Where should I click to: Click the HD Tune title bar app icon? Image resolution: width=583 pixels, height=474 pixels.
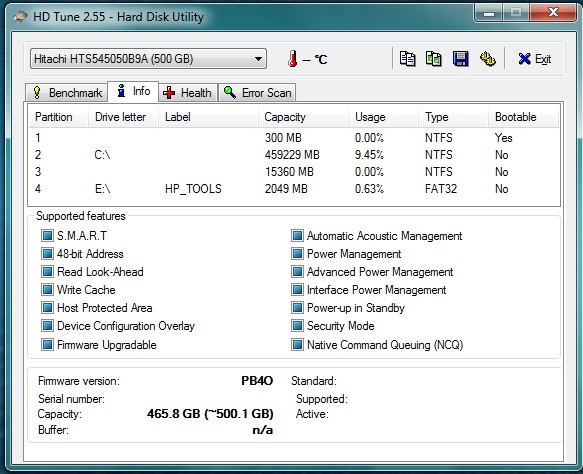coord(20,17)
